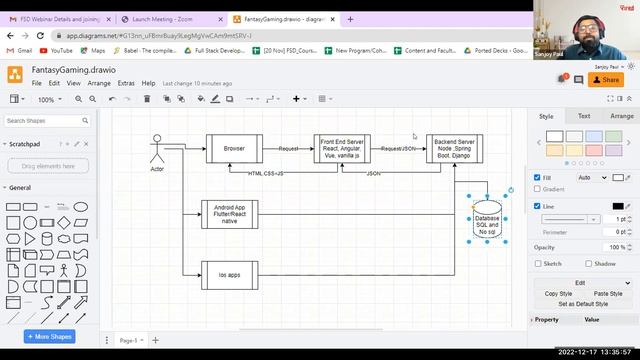Open fill color bucket tool
The width and height of the screenshot is (640, 360).
[200, 99]
